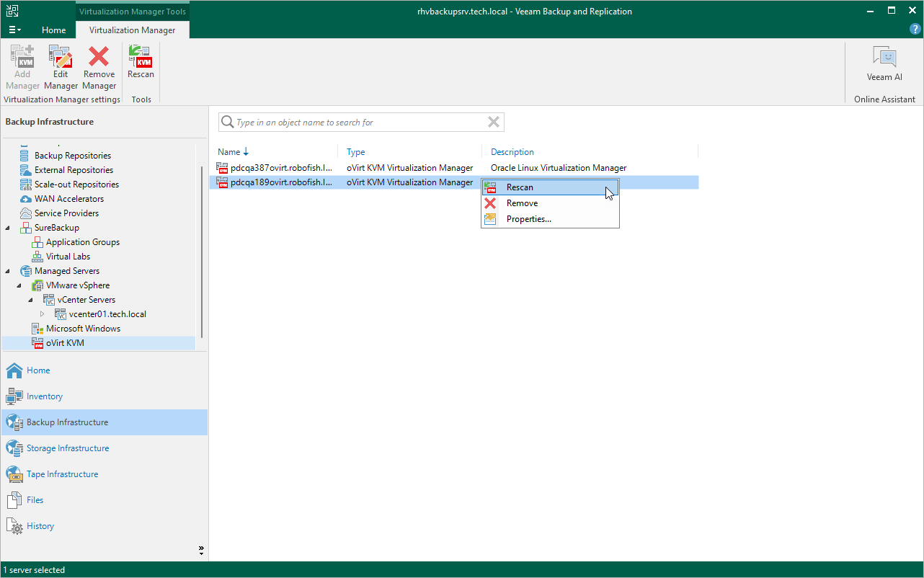Click the VMware vSphere tree icon
This screenshot has width=924, height=578.
[37, 285]
